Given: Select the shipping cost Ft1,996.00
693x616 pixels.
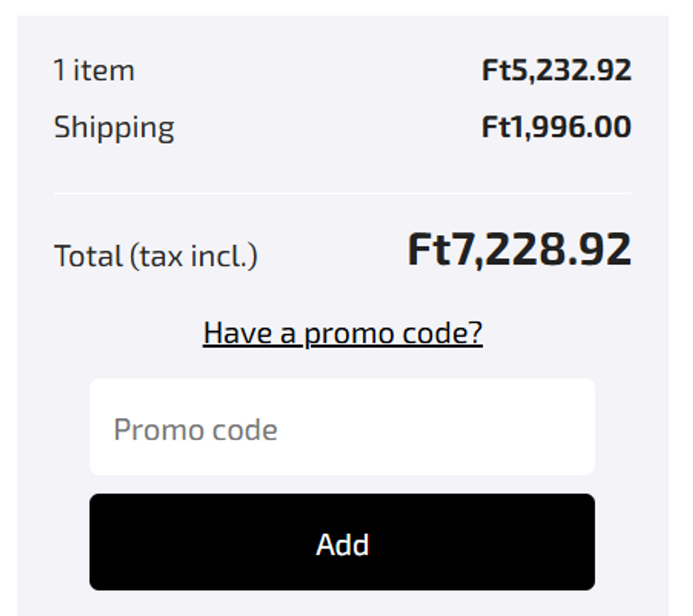Looking at the screenshot, I should pos(556,127).
